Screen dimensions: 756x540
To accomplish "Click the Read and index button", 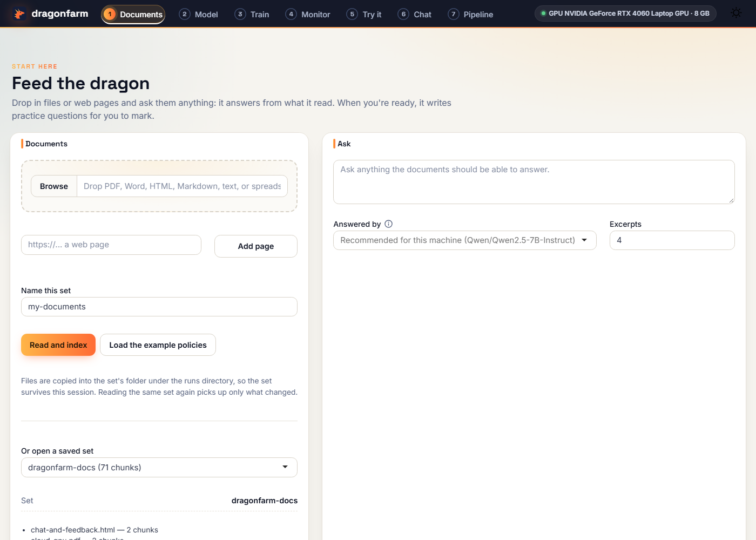I will click(x=58, y=345).
